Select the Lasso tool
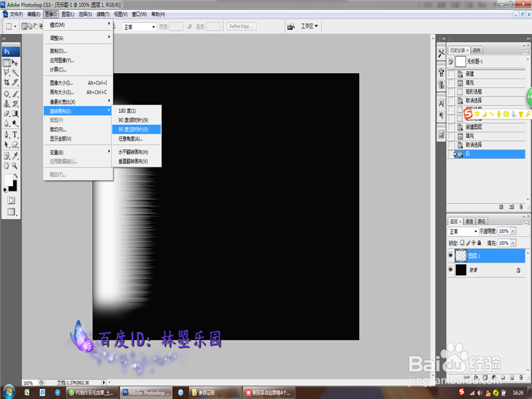Viewport: 532px width, 399px height. pos(7,72)
